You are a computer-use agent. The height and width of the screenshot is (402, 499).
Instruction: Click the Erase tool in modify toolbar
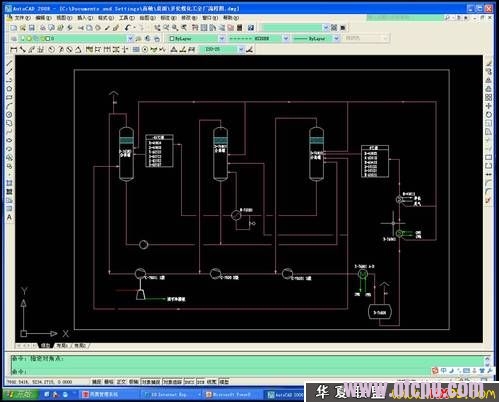tap(489, 63)
